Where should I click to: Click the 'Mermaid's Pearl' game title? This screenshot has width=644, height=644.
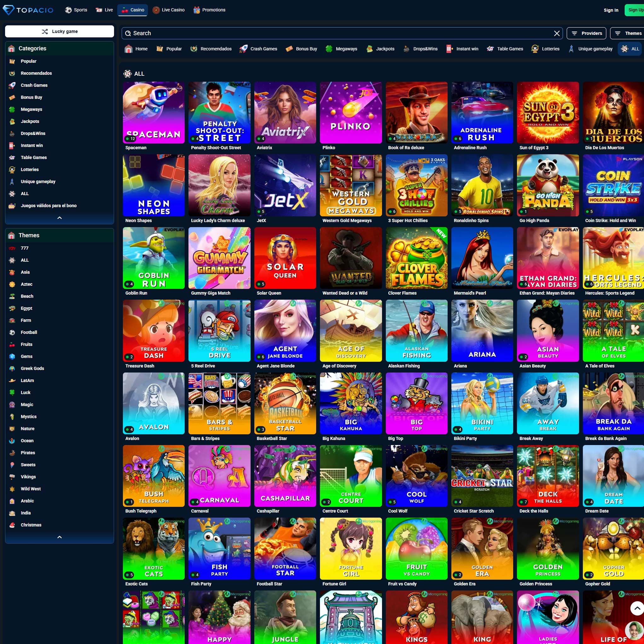(470, 293)
